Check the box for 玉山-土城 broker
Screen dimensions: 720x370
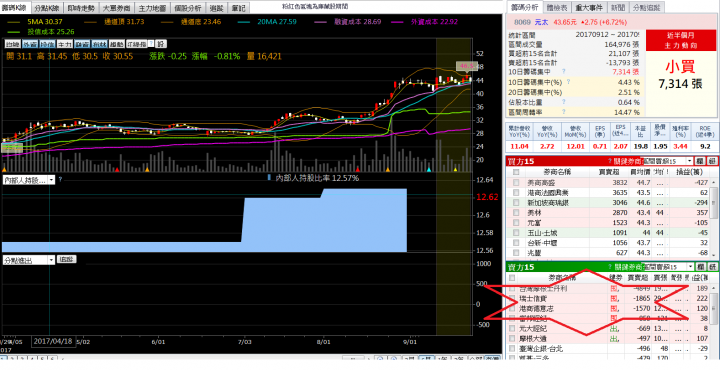tap(516, 233)
